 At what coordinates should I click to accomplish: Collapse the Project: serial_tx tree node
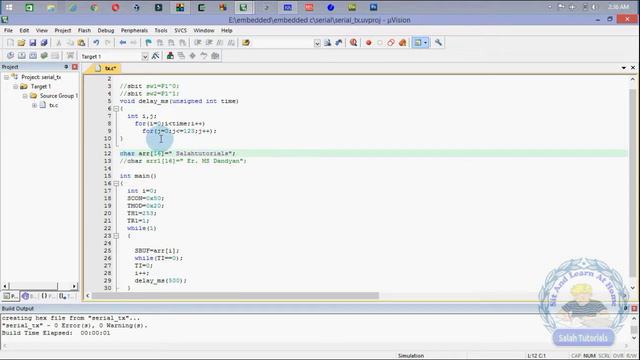[6, 77]
